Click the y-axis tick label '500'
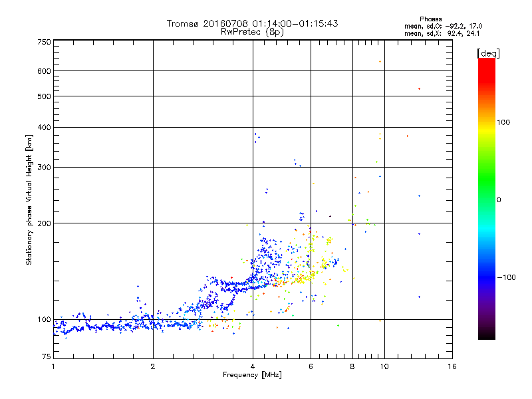This screenshot has width=532, height=399. (x=44, y=96)
